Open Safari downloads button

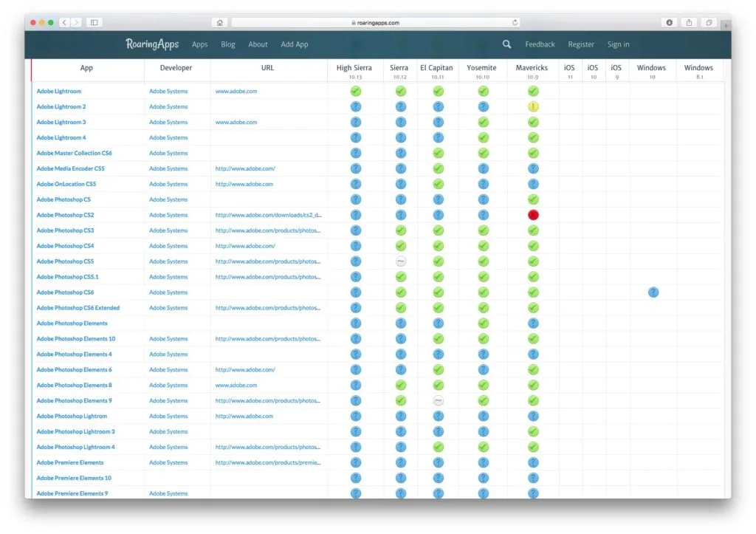(669, 22)
